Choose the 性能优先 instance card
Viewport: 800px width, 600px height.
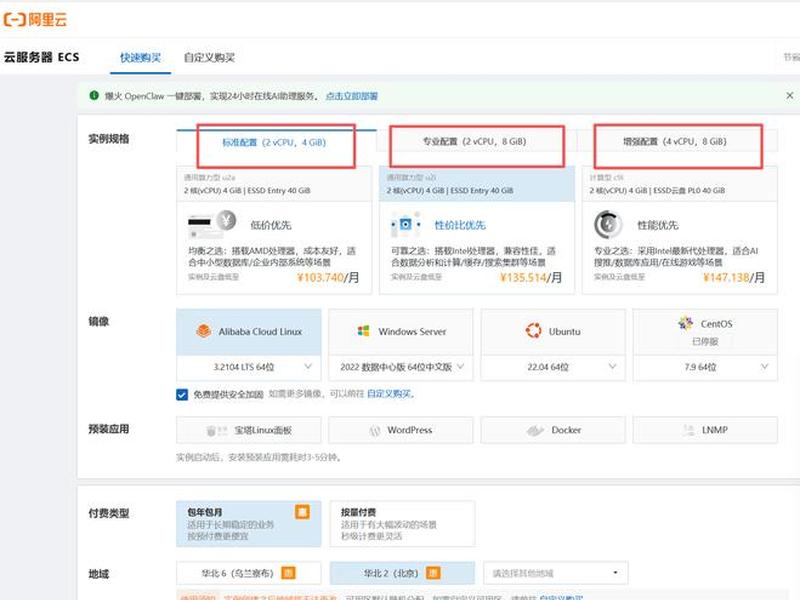(x=680, y=230)
